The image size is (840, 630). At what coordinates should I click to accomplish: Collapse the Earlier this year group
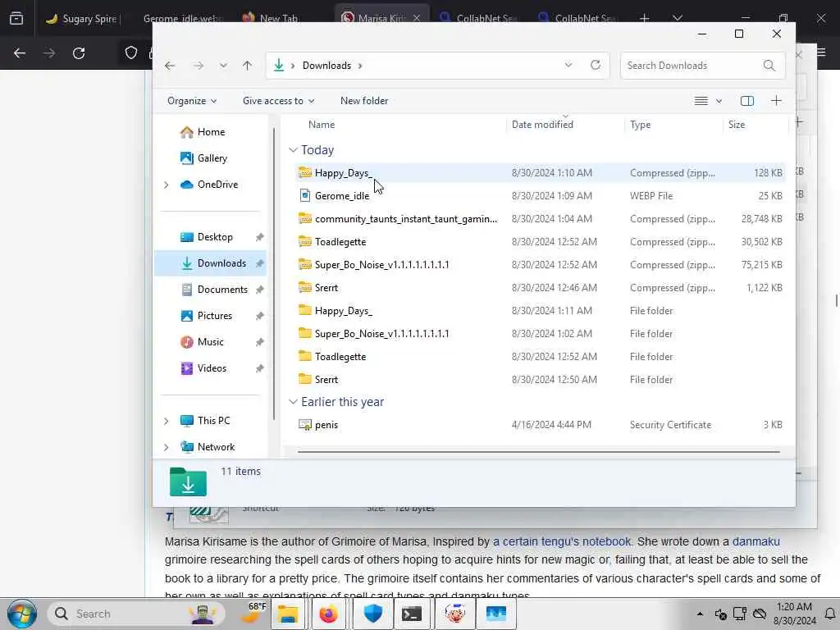point(293,402)
